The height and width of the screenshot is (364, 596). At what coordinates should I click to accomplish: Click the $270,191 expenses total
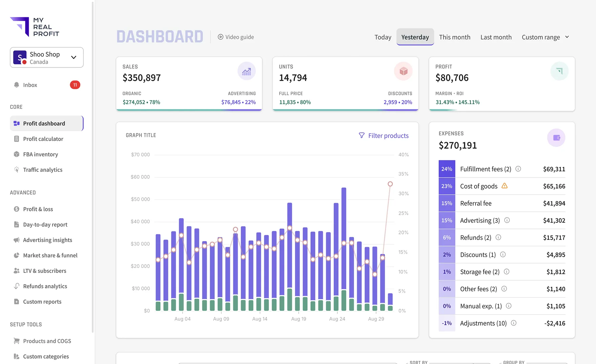tap(458, 146)
